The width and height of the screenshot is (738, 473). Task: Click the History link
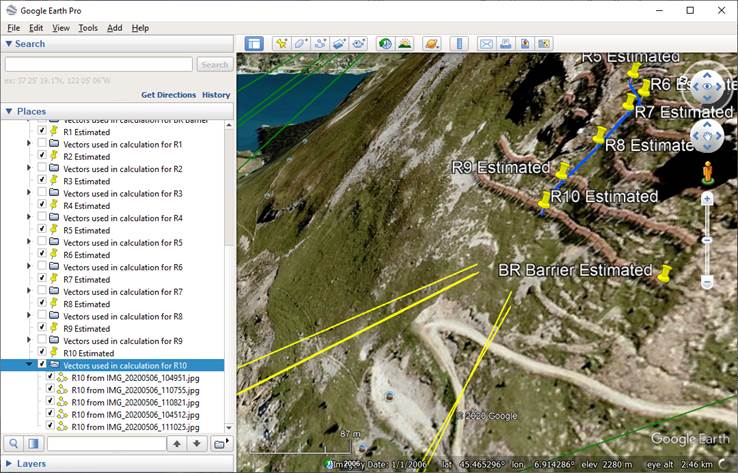click(x=216, y=95)
